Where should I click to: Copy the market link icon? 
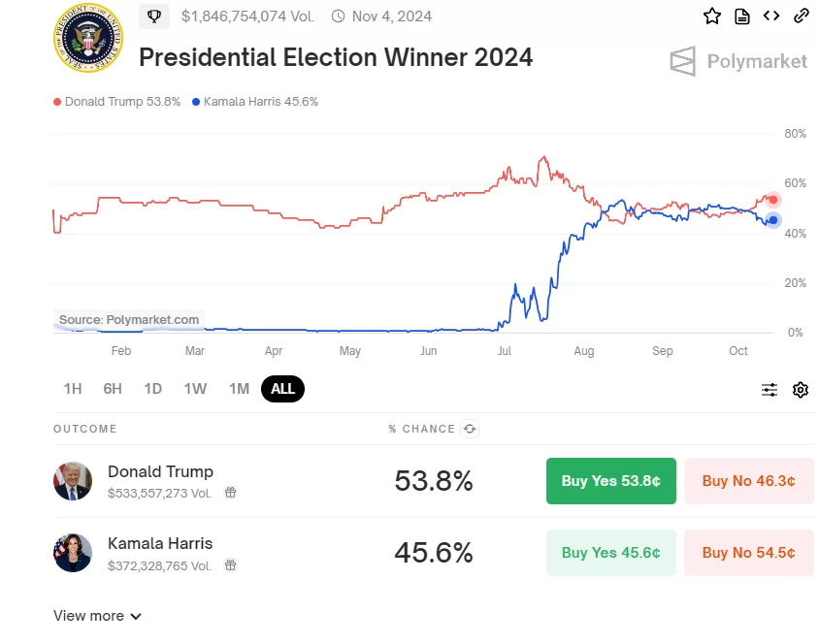802,16
